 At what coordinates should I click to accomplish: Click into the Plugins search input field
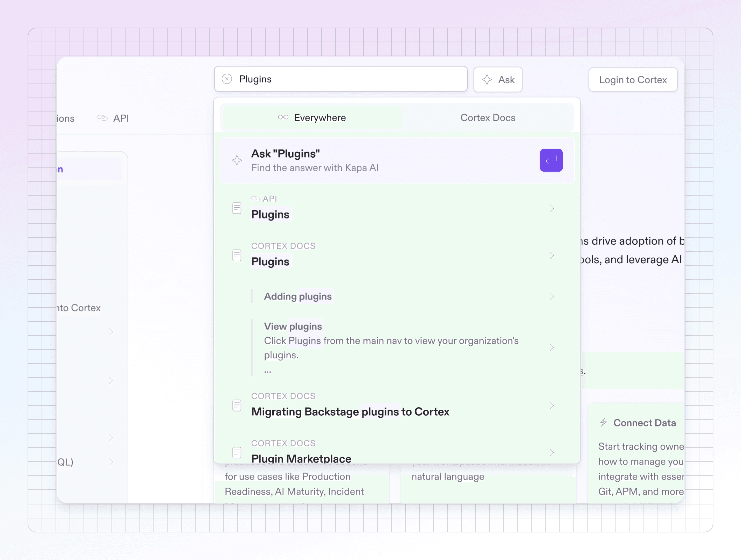coord(341,79)
